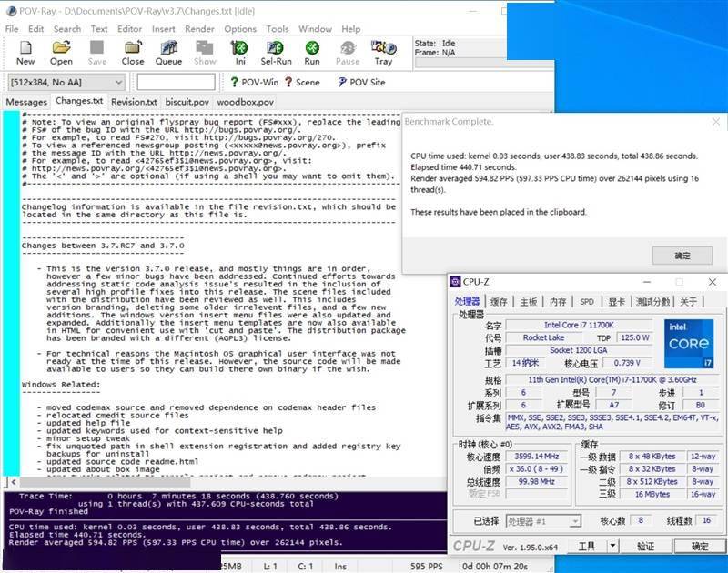This screenshot has width=728, height=573.
Task: Open the Window menu
Action: click(x=315, y=29)
